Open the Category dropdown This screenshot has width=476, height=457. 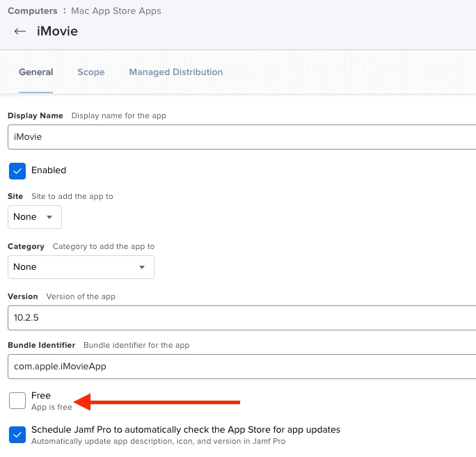coord(81,267)
